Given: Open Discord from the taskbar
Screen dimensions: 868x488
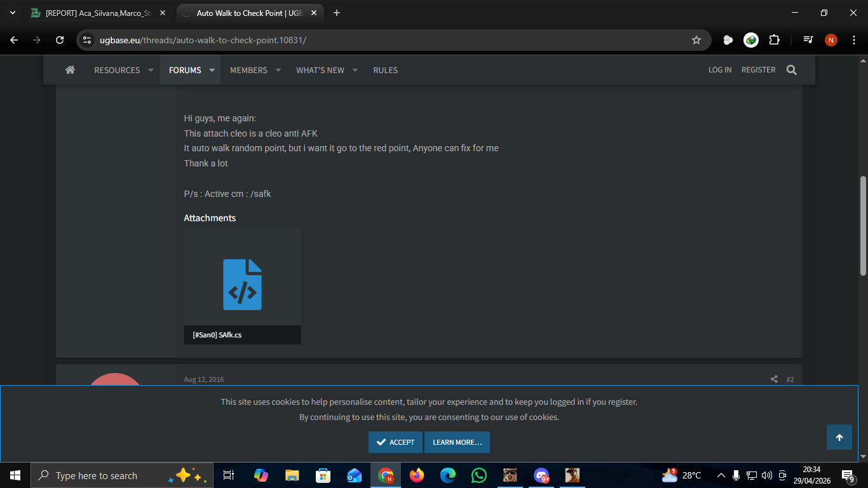Looking at the screenshot, I should click(x=541, y=475).
